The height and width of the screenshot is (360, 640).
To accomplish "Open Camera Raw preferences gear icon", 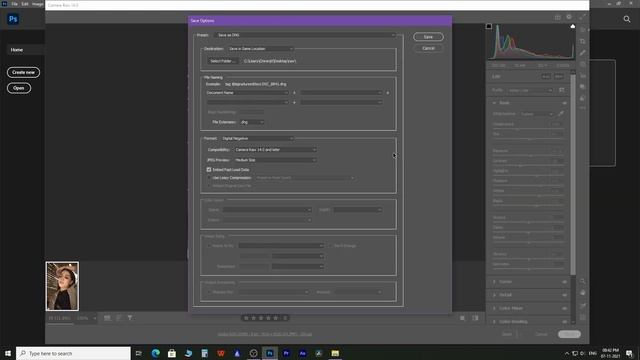I will click(x=569, y=17).
